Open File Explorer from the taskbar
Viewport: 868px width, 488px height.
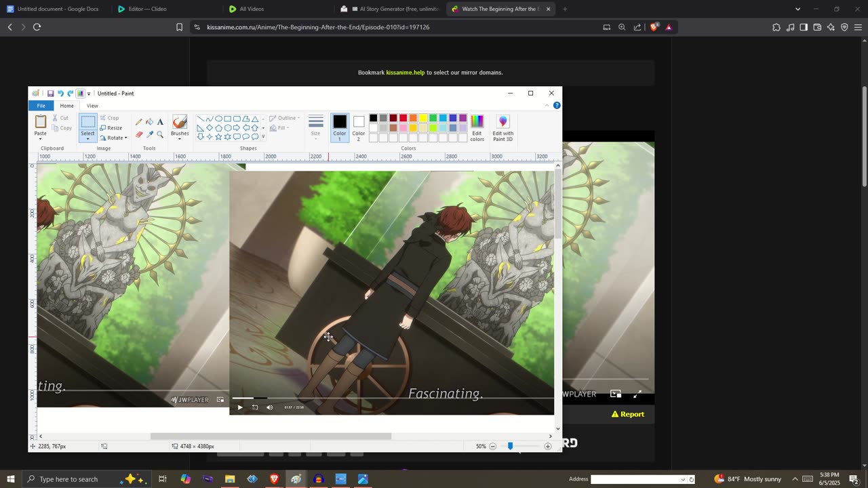coord(230,479)
